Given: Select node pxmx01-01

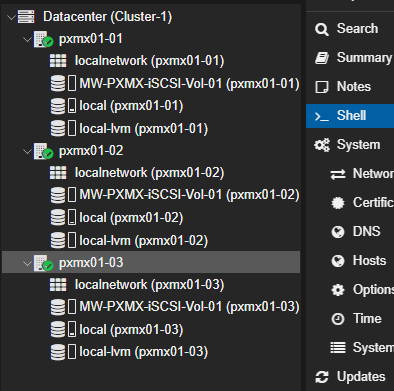Looking at the screenshot, I should pyautogui.click(x=91, y=39).
